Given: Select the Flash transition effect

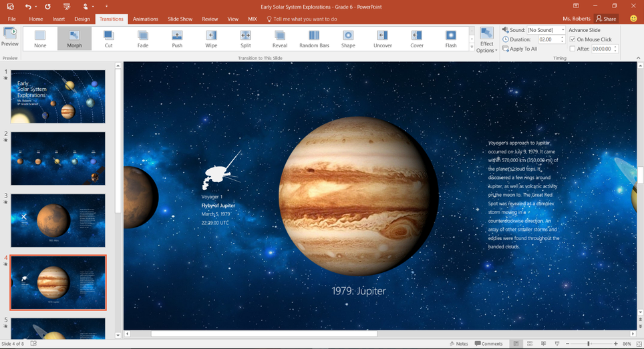Looking at the screenshot, I should tap(451, 39).
